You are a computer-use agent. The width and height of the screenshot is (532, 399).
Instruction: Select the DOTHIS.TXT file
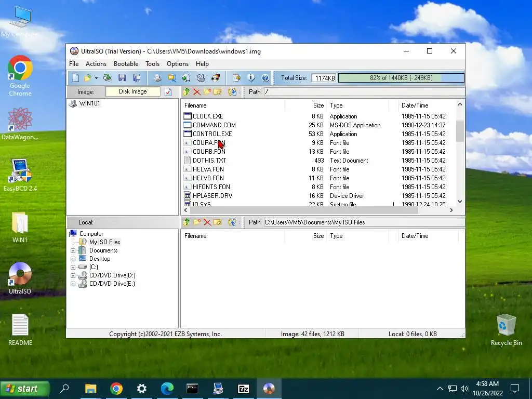point(209,160)
